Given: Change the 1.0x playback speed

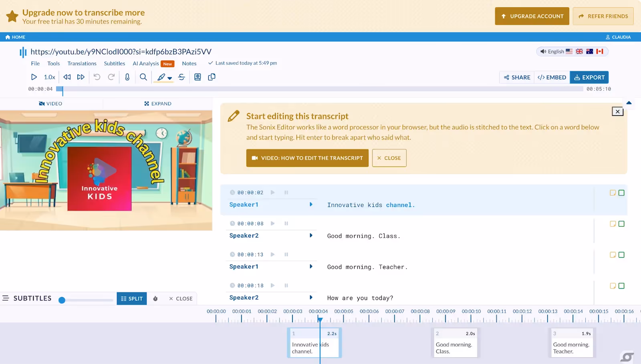Looking at the screenshot, I should (50, 77).
